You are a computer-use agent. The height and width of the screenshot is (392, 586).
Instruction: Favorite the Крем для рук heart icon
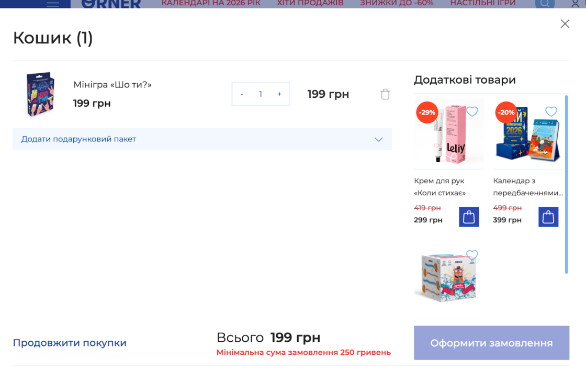pos(472,111)
